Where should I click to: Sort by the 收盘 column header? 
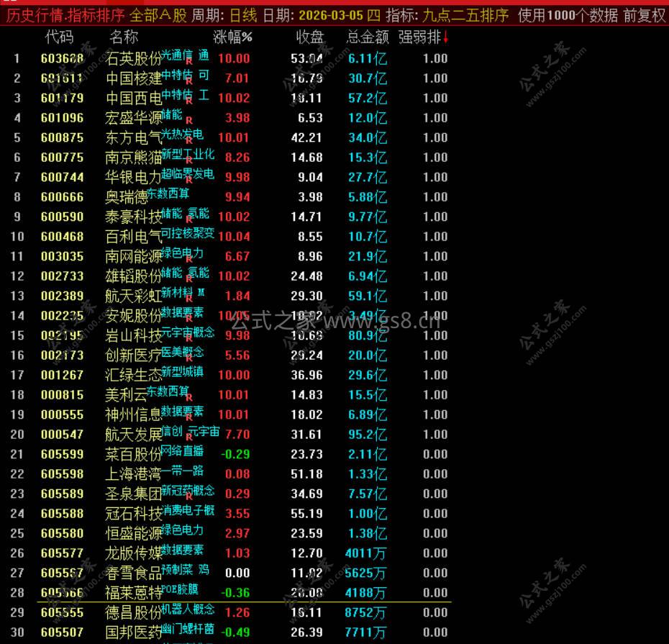click(310, 37)
